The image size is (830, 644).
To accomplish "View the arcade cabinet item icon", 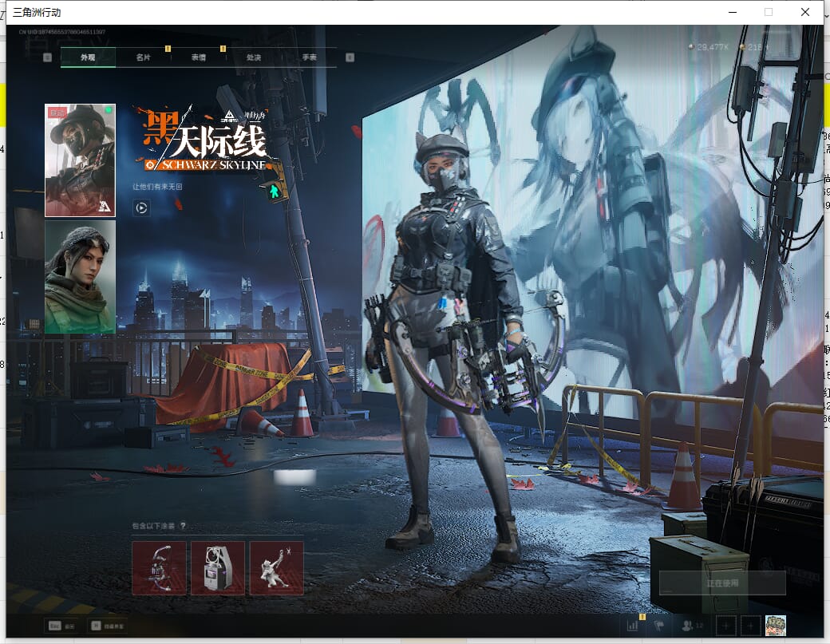I will (218, 568).
